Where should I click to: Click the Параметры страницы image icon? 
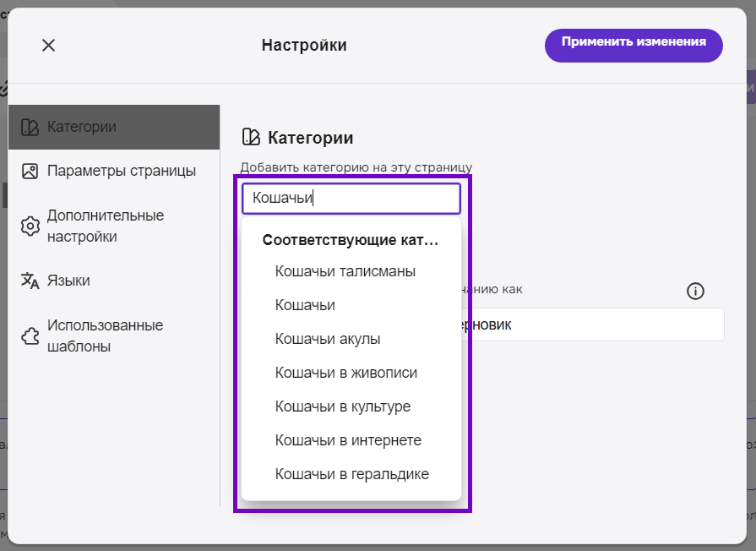click(x=30, y=172)
